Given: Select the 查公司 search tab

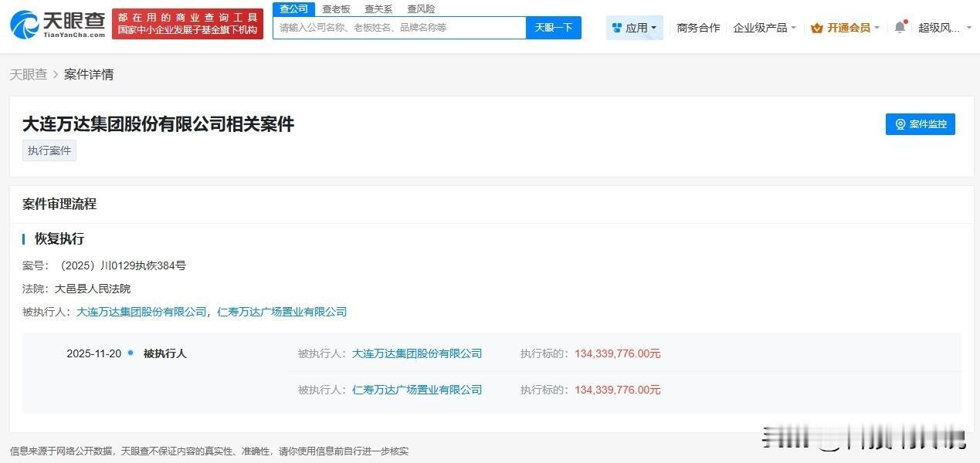Looking at the screenshot, I should (x=293, y=9).
